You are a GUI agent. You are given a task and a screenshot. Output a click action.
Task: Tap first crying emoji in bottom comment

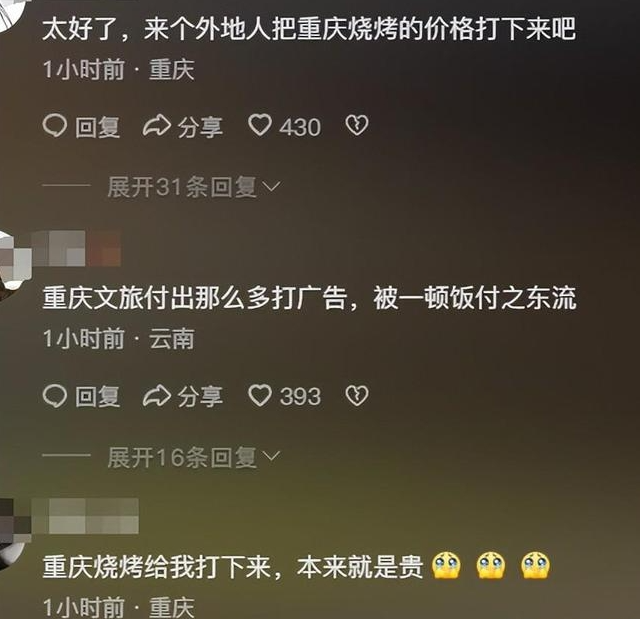point(446,566)
